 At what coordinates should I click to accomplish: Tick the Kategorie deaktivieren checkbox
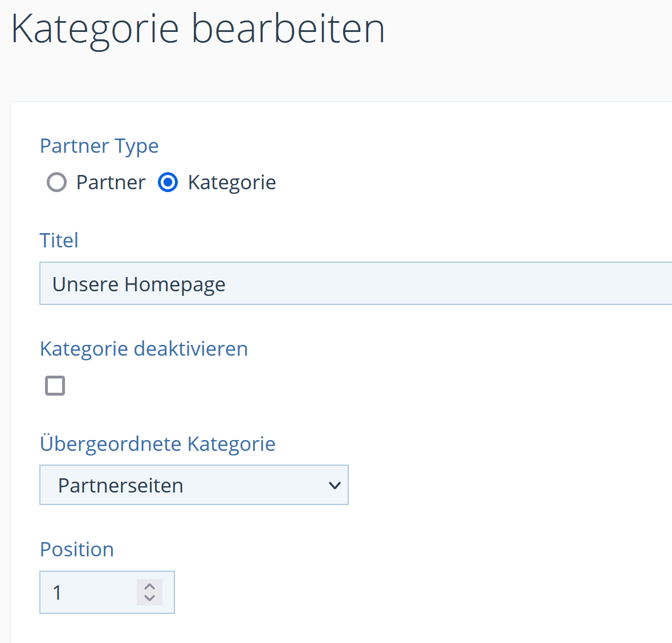click(x=55, y=386)
